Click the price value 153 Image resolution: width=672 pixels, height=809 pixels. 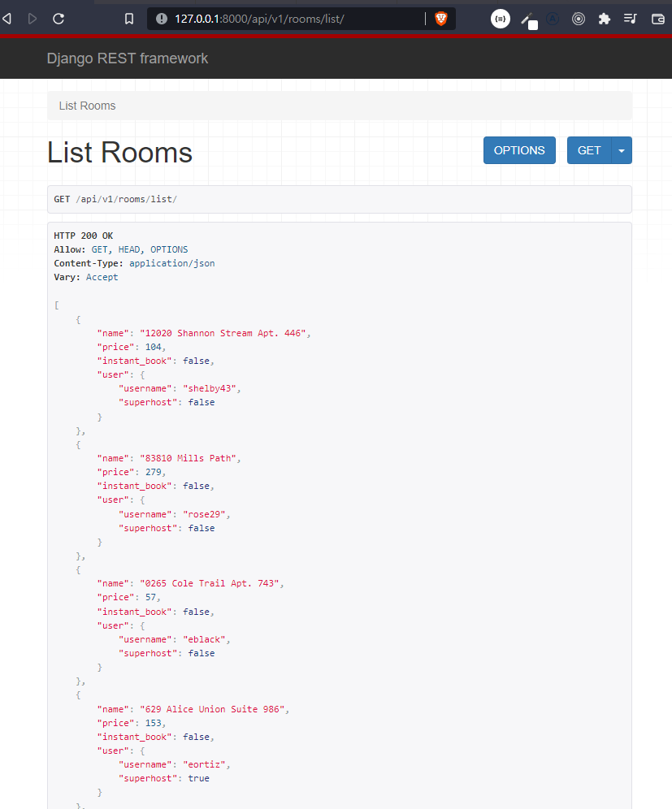(x=154, y=724)
